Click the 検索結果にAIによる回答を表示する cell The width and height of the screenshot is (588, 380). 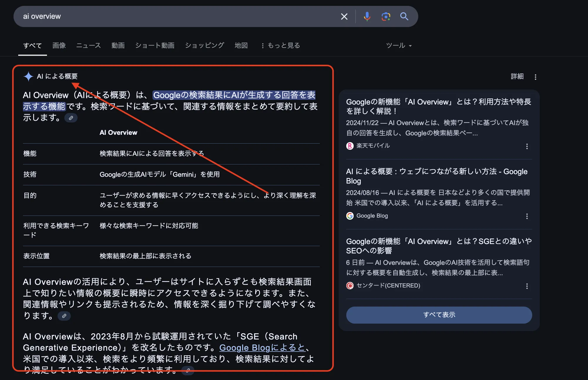click(x=152, y=154)
